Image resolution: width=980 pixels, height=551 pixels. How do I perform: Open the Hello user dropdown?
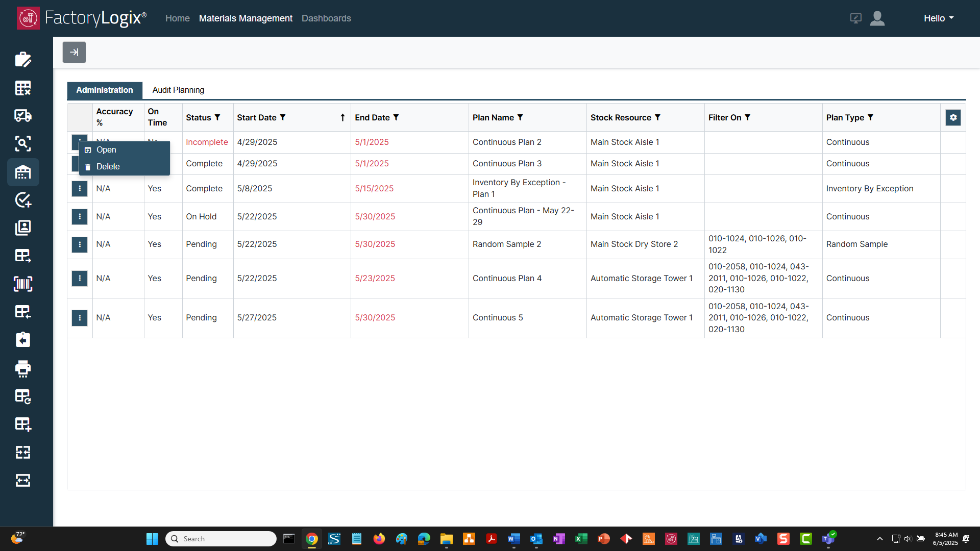938,18
